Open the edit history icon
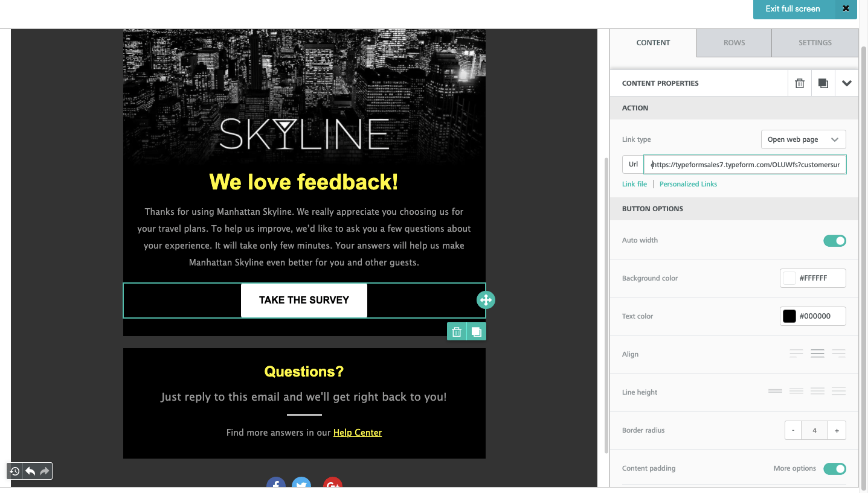Viewport: 868px width, 493px height. 14,471
